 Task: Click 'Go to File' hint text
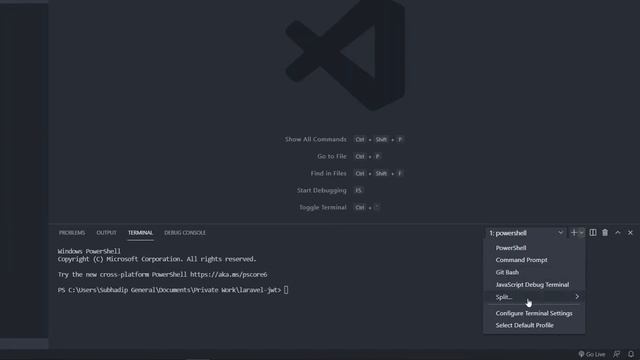(332, 156)
